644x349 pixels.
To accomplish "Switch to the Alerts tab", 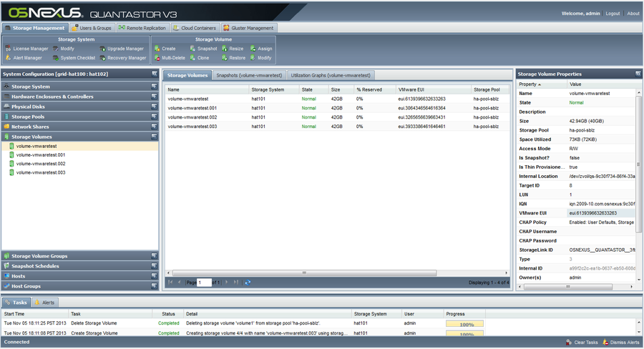I will (45, 303).
